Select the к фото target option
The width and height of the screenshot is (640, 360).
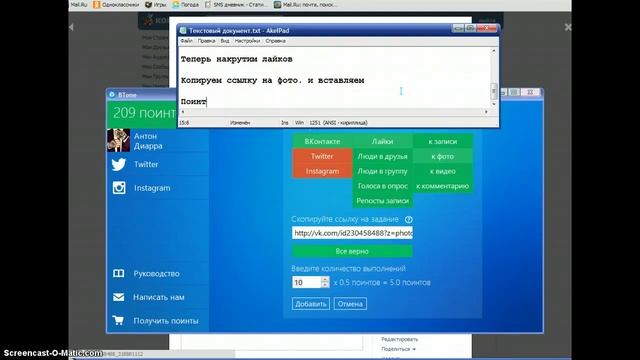pyautogui.click(x=443, y=156)
